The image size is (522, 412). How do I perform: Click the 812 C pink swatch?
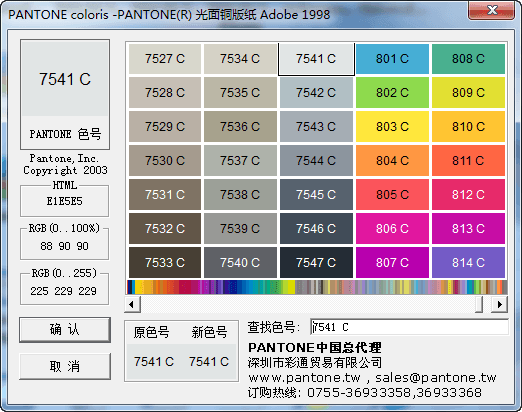(468, 195)
